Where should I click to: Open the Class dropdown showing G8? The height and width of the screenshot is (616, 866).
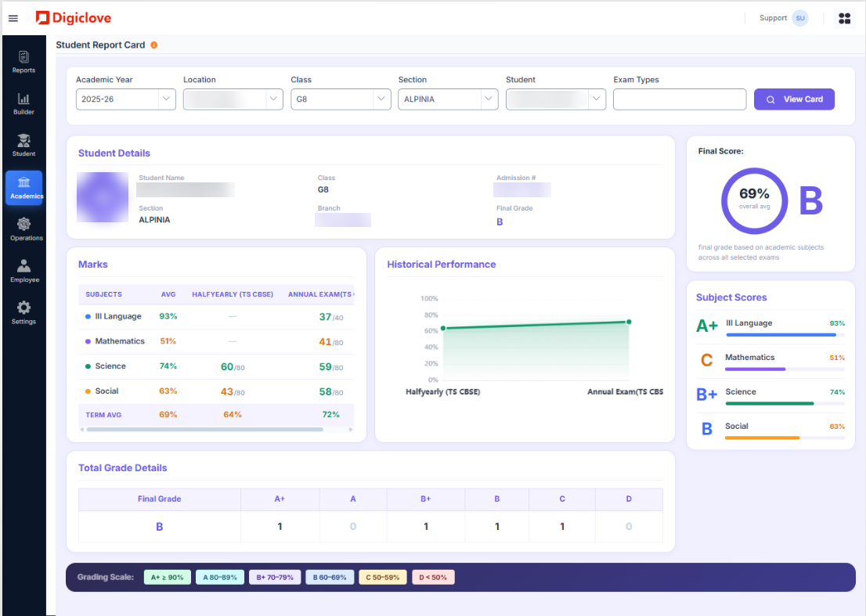click(x=341, y=99)
